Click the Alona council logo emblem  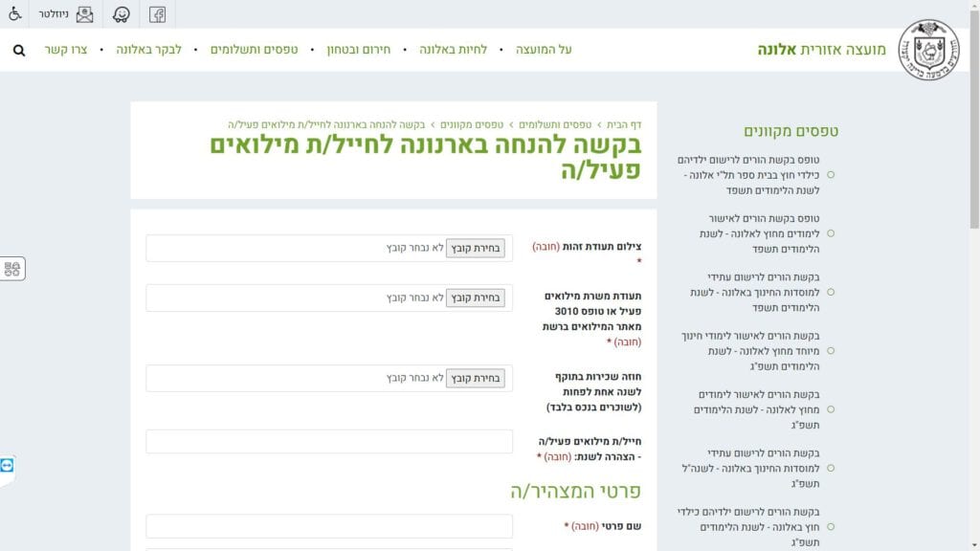click(x=927, y=50)
